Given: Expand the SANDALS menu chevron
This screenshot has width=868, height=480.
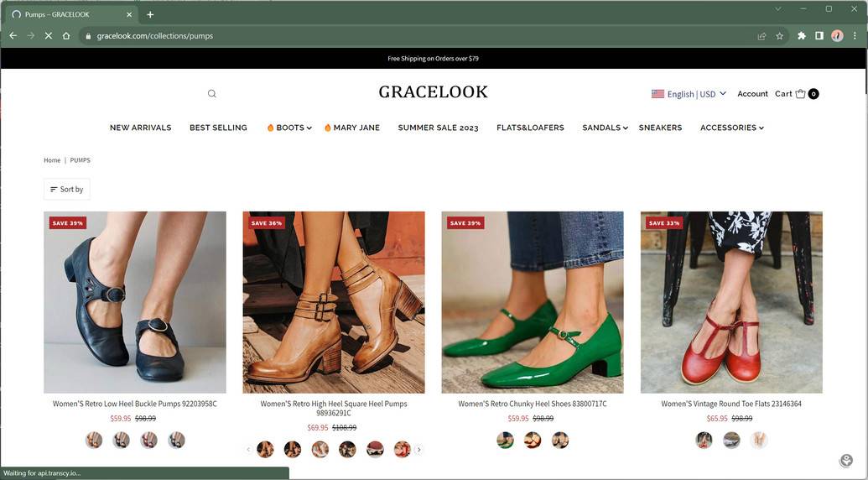Looking at the screenshot, I should pos(625,128).
